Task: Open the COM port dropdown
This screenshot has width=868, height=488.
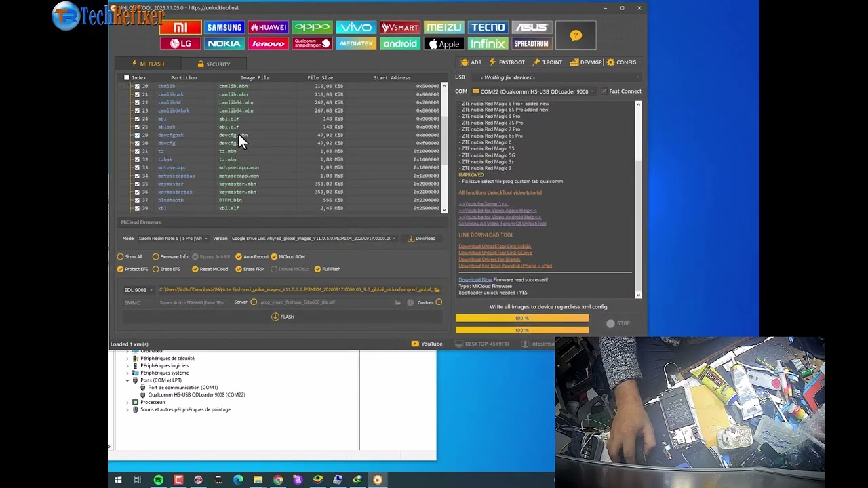Action: (533, 91)
